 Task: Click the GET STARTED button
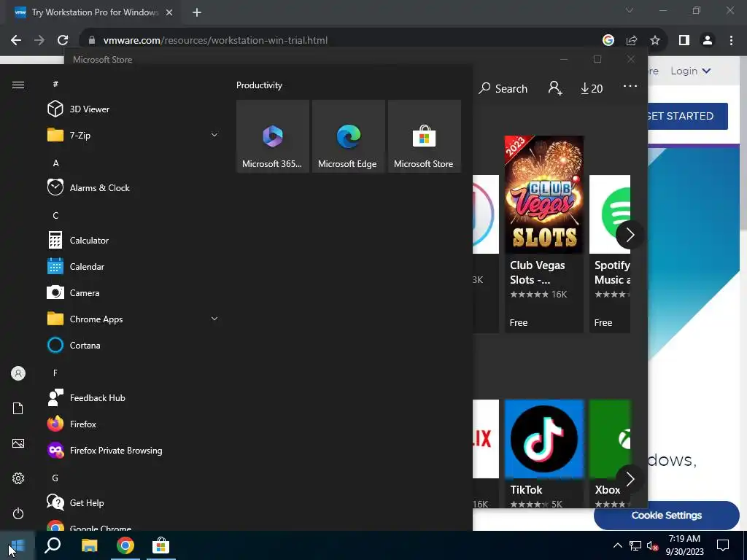click(687, 116)
